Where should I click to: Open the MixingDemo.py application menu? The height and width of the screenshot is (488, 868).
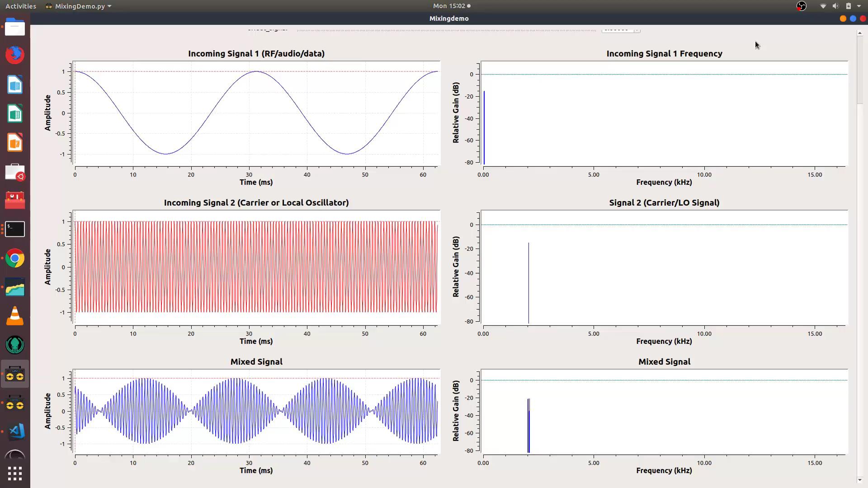(78, 6)
